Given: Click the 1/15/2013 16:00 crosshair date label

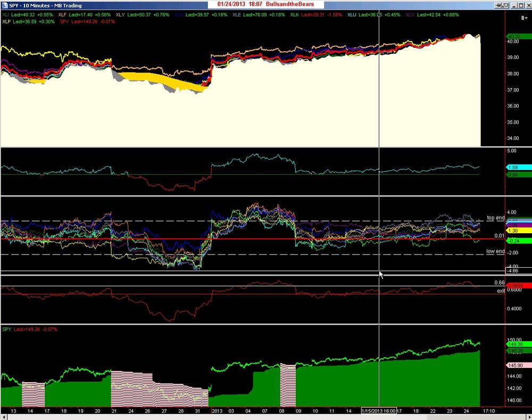Looking at the screenshot, I should pos(379,411).
